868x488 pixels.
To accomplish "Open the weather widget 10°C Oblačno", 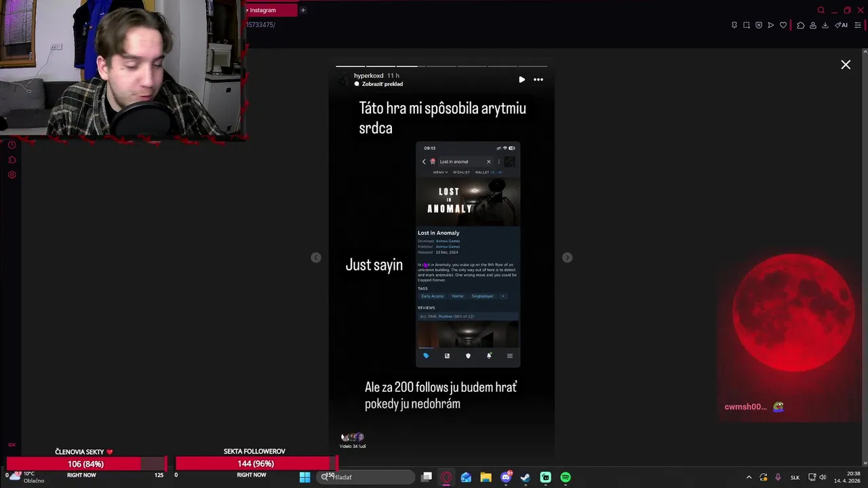I will coord(27,477).
